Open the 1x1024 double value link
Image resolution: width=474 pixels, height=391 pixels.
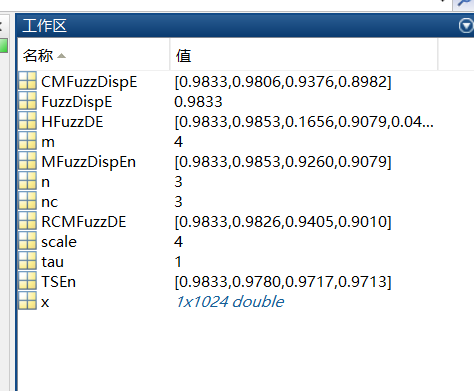click(x=230, y=301)
